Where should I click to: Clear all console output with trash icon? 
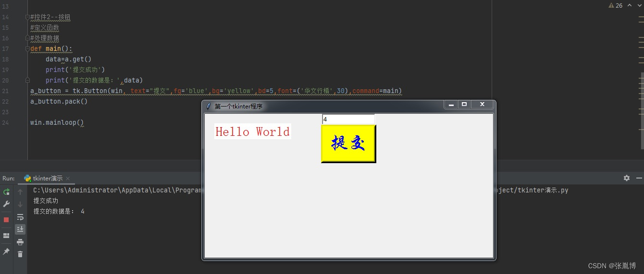(20, 254)
